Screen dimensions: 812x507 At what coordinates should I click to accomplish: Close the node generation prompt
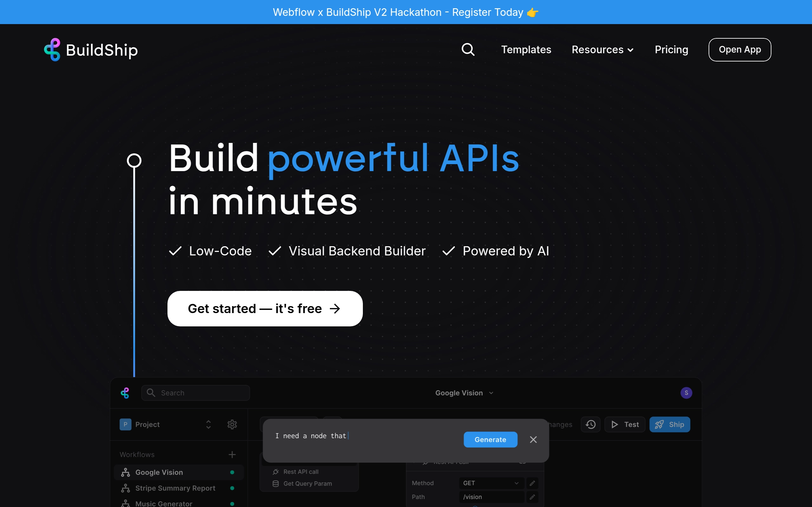coord(533,440)
